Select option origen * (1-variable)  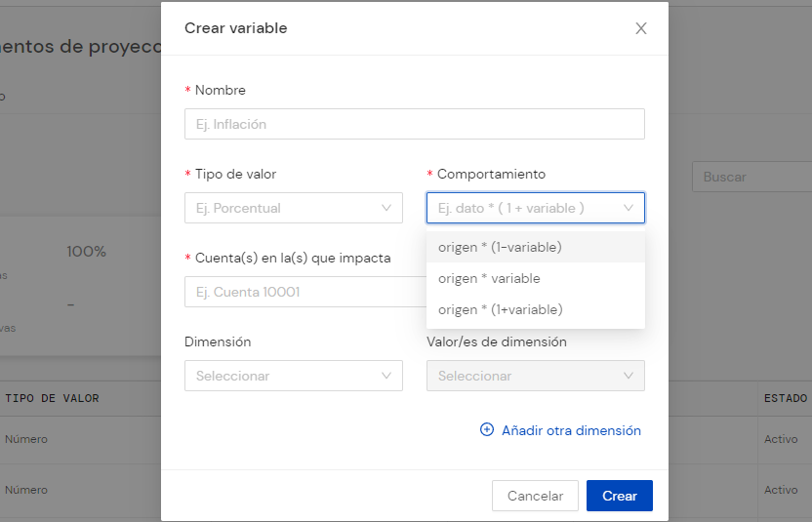(536, 247)
